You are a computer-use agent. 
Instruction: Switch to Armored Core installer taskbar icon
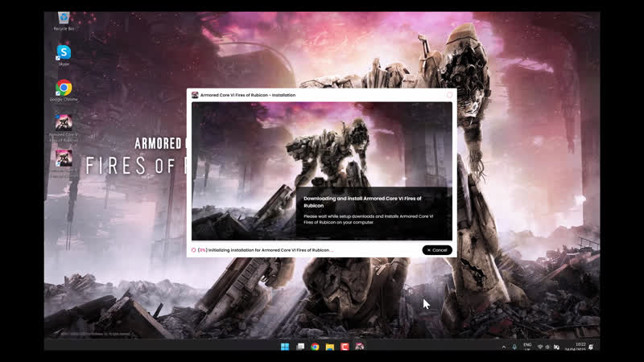click(359, 347)
